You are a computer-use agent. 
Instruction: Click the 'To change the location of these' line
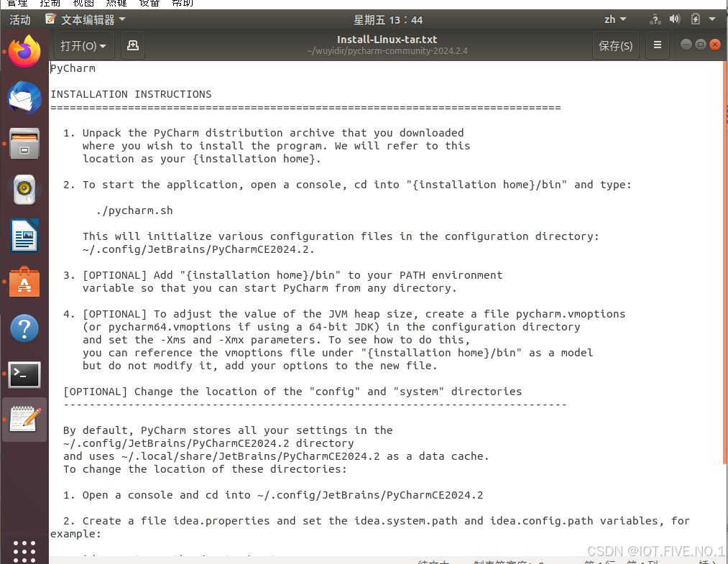point(205,469)
